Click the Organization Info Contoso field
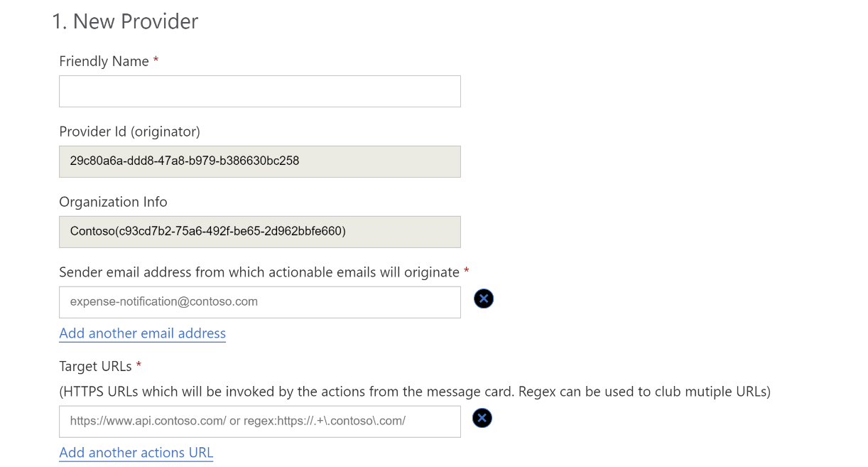 260,232
